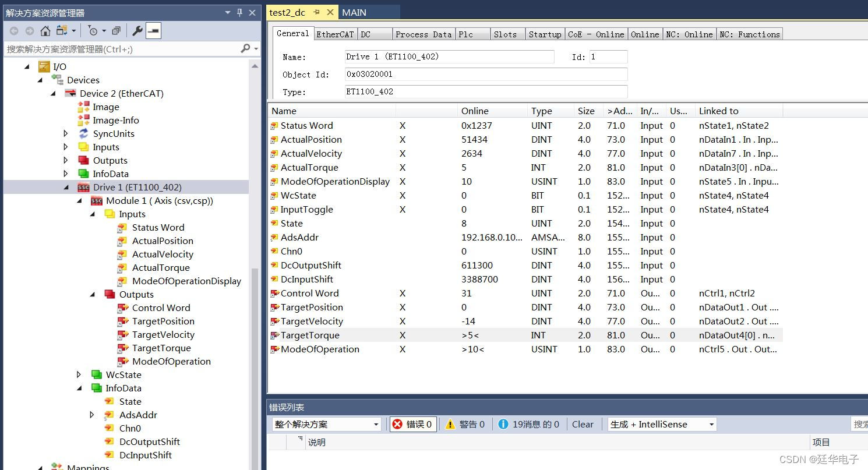The width and height of the screenshot is (868, 470).
Task: Click the ModeOfOperation online value >10<
Action: (x=472, y=349)
